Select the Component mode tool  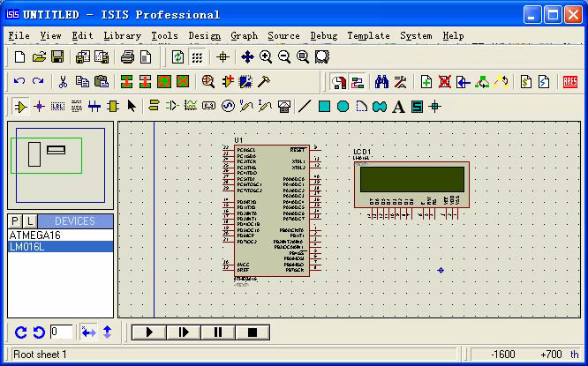[20, 107]
